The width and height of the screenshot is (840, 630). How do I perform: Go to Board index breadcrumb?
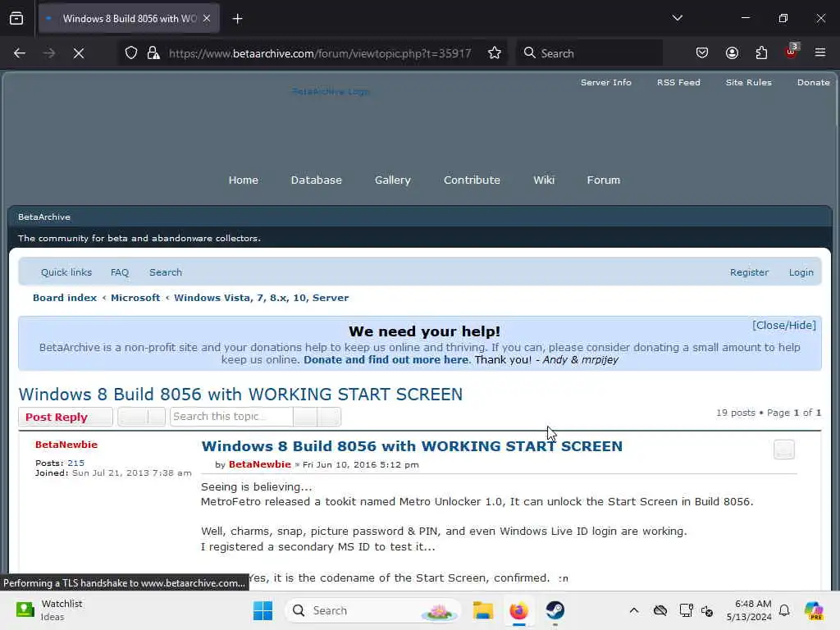65,298
